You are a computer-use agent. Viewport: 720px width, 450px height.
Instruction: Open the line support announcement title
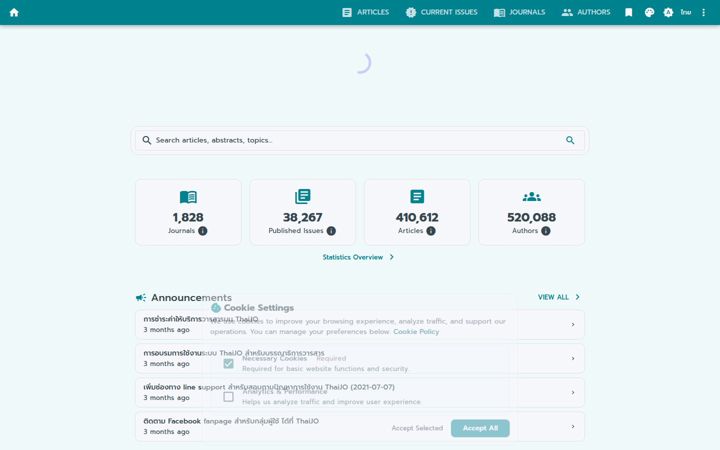(269, 387)
